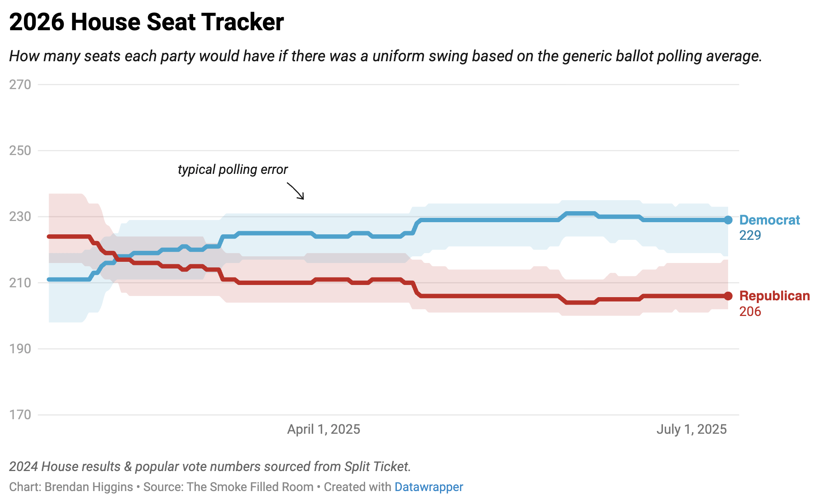
Task: Click the 2026 House Seat Tracker title
Action: tap(146, 22)
